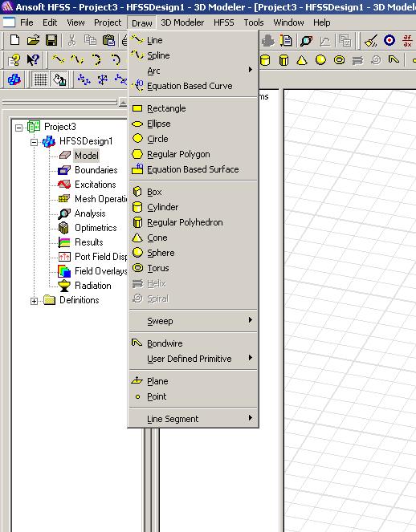Choose Regular Polyhedron from Draw menu

(193, 222)
